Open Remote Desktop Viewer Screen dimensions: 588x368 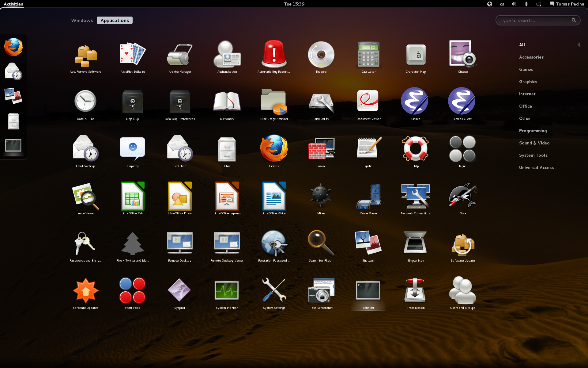[227, 246]
